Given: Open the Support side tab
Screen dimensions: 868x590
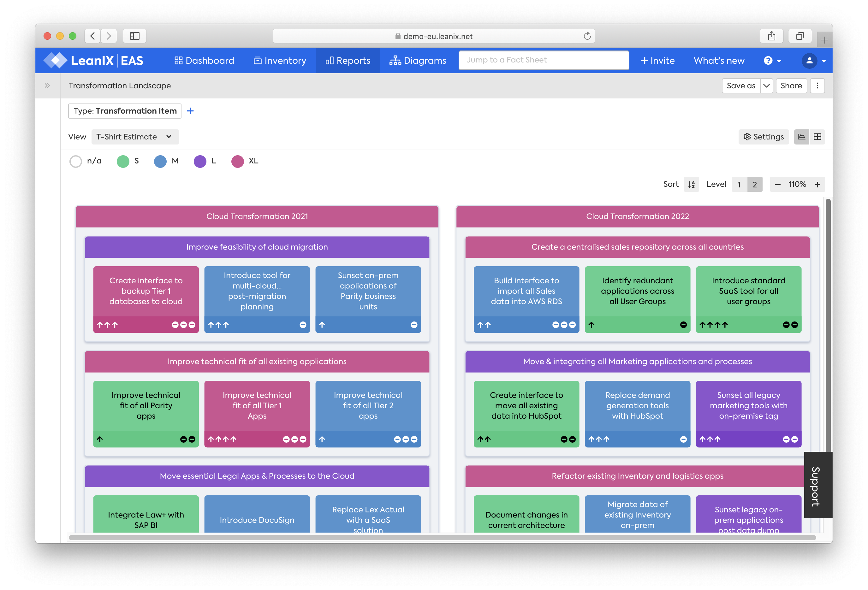Looking at the screenshot, I should 818,485.
